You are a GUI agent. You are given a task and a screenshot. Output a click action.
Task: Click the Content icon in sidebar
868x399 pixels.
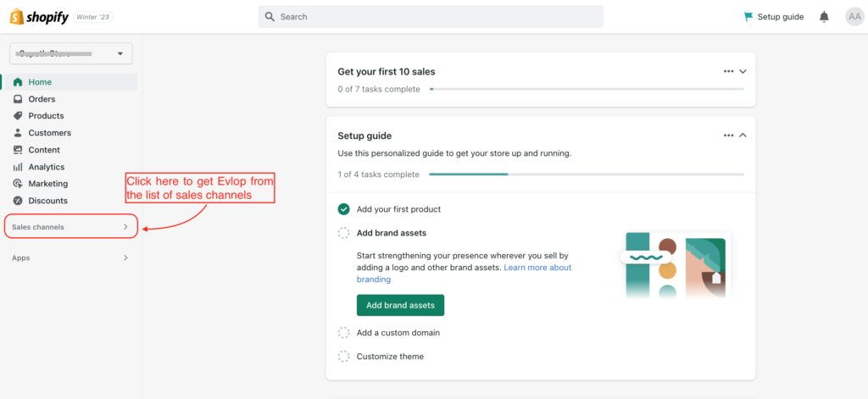(x=18, y=150)
